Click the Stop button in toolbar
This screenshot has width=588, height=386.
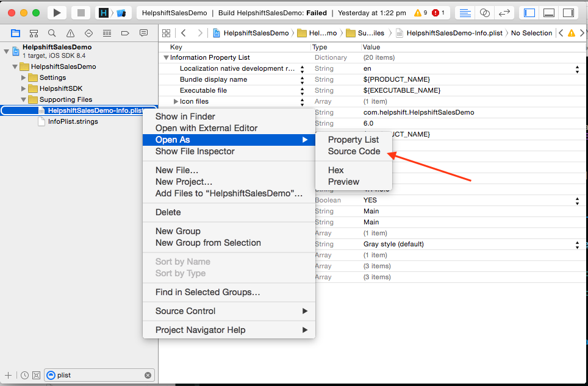pos(81,12)
